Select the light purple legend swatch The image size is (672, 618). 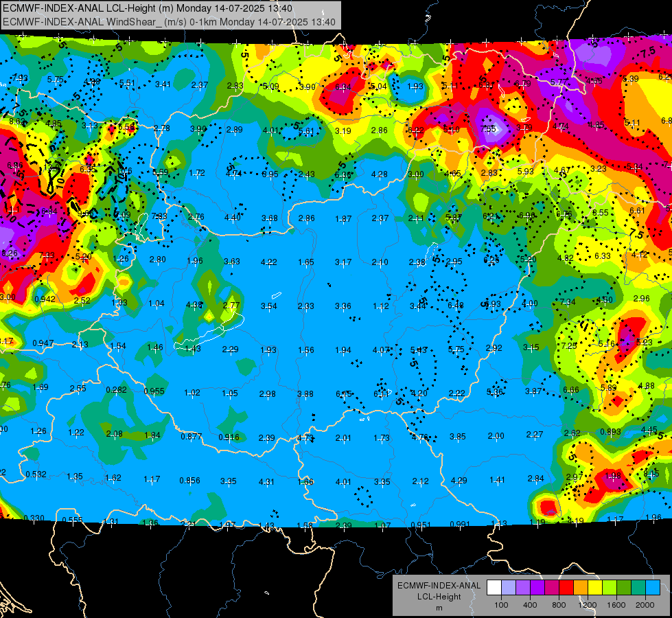tap(523, 588)
